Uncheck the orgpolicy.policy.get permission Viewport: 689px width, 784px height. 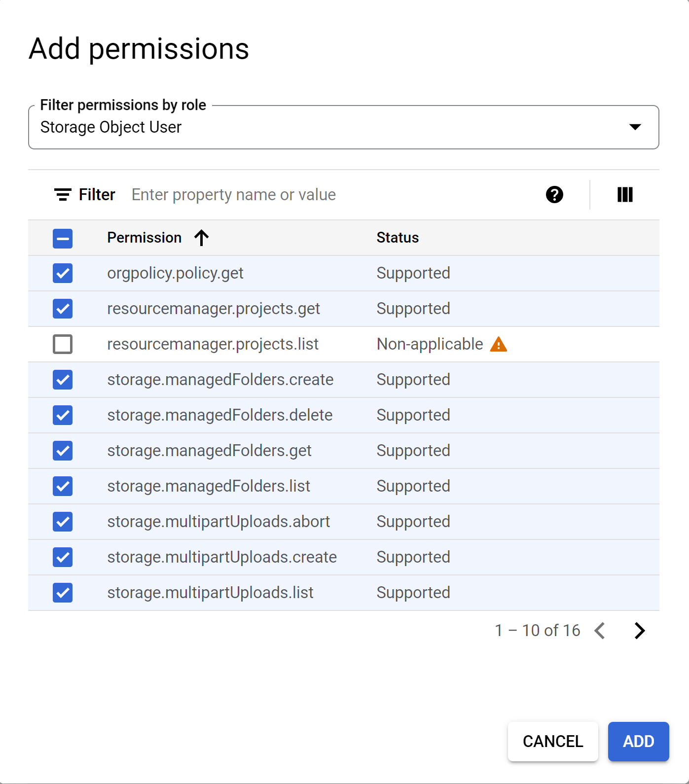click(63, 273)
